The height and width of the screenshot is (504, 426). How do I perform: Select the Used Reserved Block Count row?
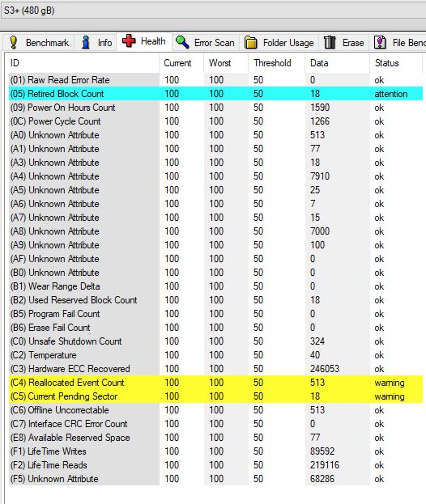point(215,300)
